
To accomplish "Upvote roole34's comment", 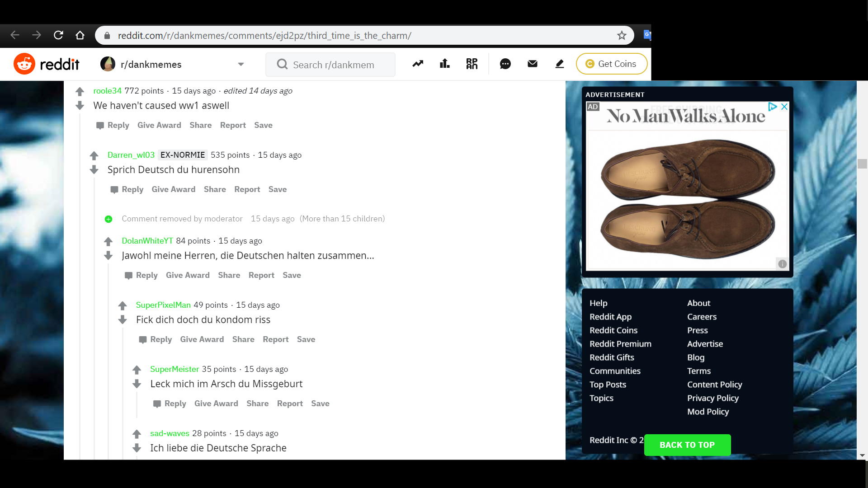I will click(x=80, y=92).
